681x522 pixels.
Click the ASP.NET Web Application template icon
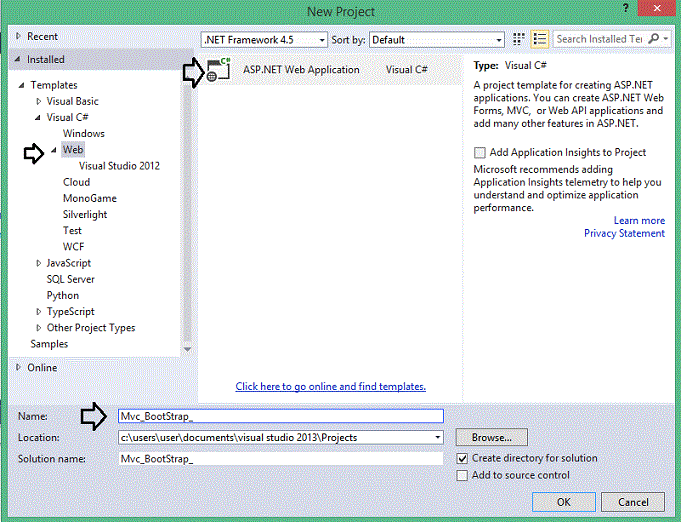pyautogui.click(x=218, y=69)
